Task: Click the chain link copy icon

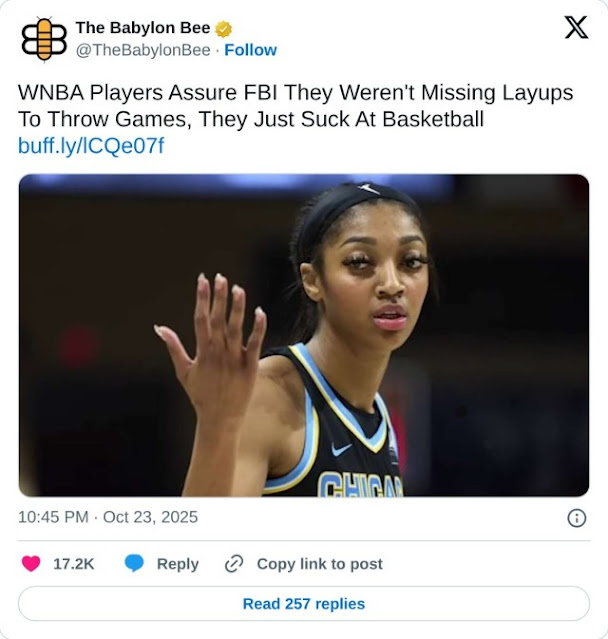Action: pyautogui.click(x=234, y=564)
